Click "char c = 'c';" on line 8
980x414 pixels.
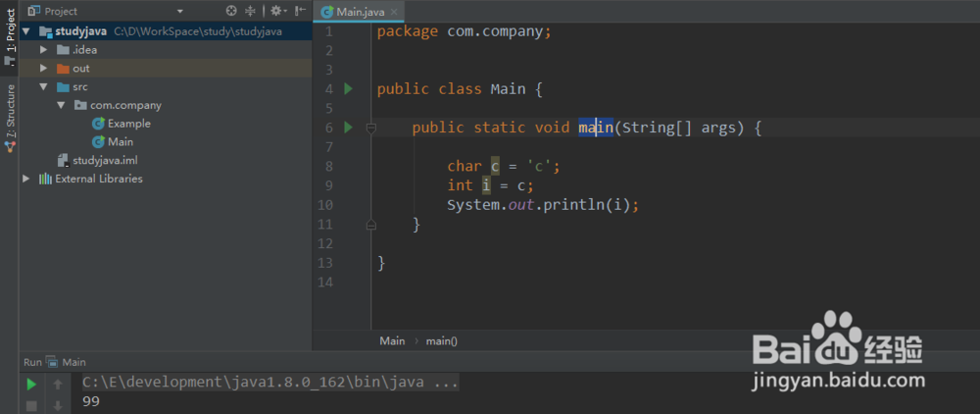[x=504, y=167]
